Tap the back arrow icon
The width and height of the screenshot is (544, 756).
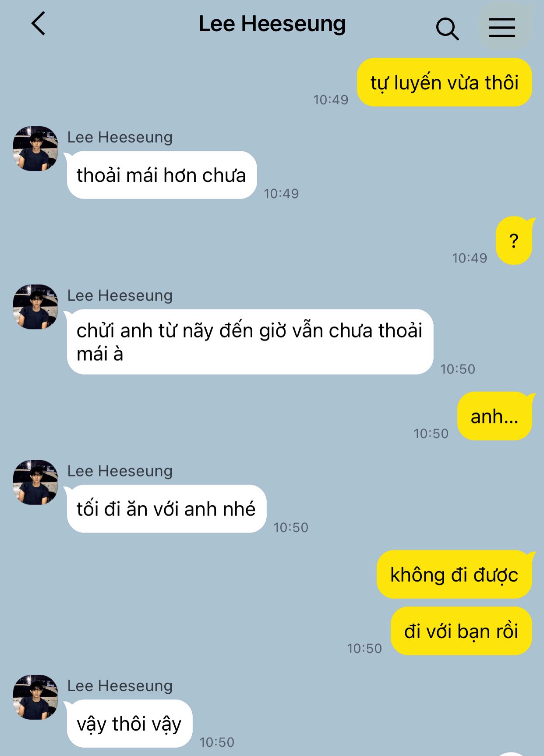[x=39, y=24]
